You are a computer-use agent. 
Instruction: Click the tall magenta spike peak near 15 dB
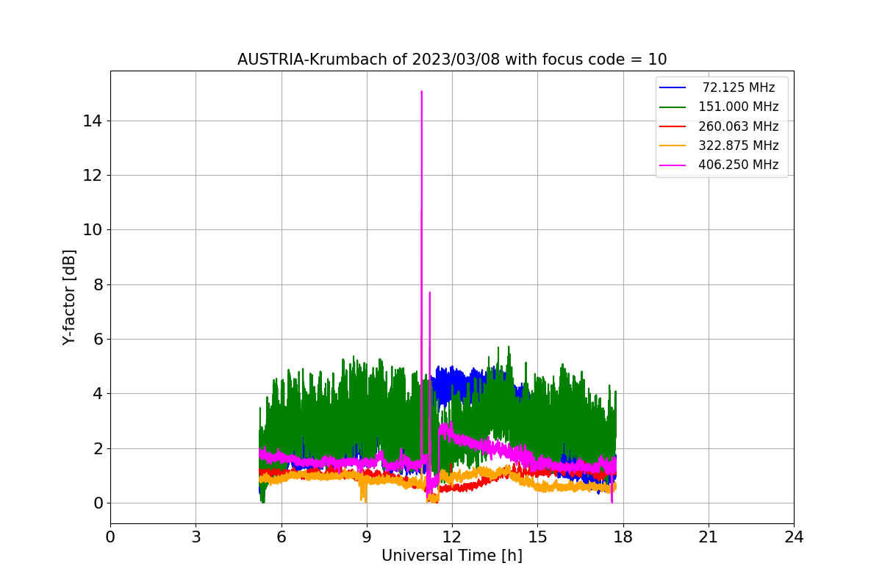tap(421, 92)
